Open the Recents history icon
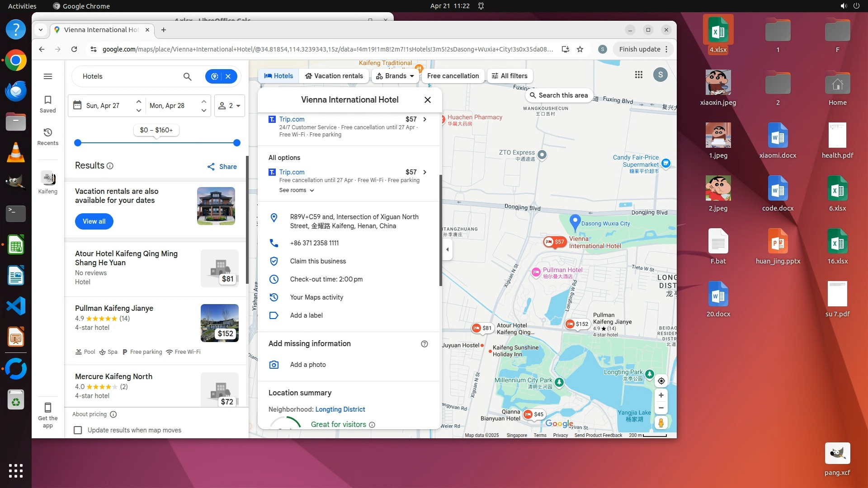Screen dimensions: 868x488 (48, 136)
